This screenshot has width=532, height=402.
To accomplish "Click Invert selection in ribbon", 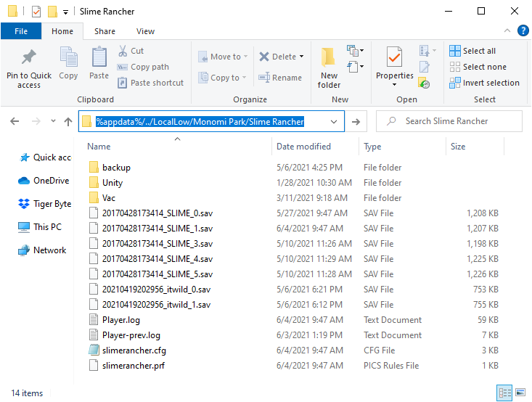I will pyautogui.click(x=484, y=83).
